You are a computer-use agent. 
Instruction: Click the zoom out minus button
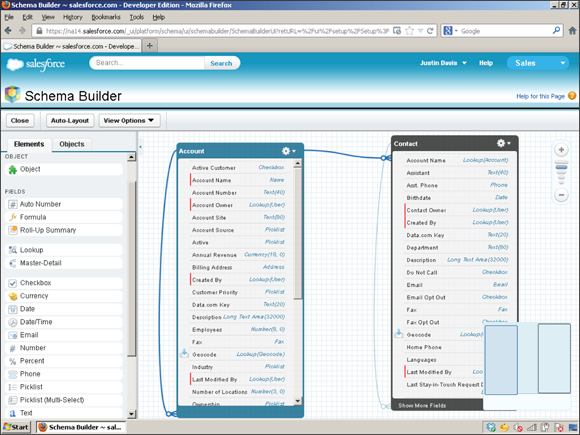[561, 195]
